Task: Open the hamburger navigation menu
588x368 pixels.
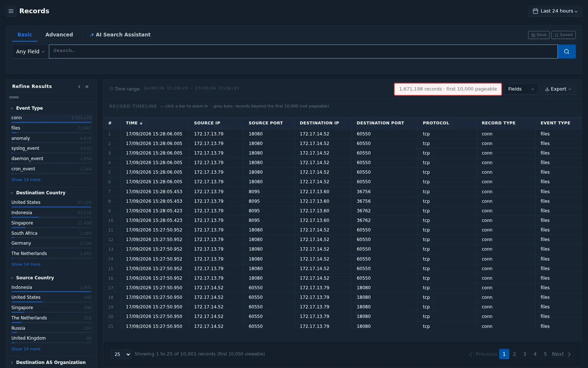Action: [x=11, y=11]
